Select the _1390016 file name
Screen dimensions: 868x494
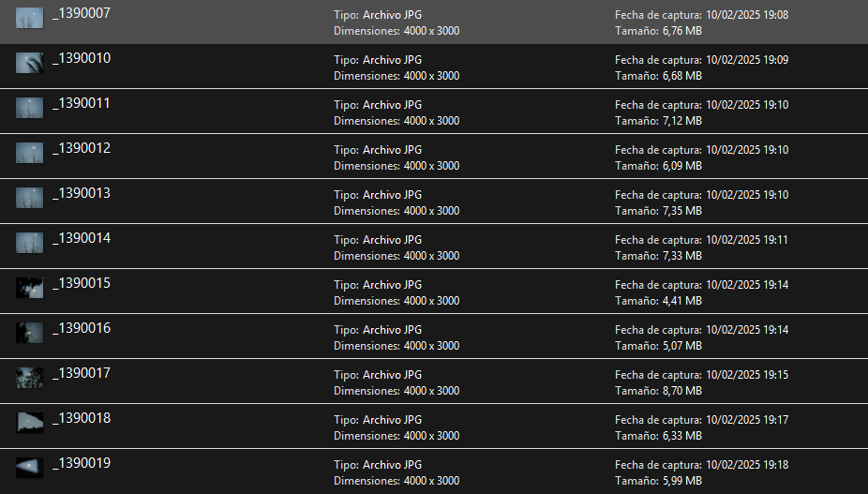point(82,328)
